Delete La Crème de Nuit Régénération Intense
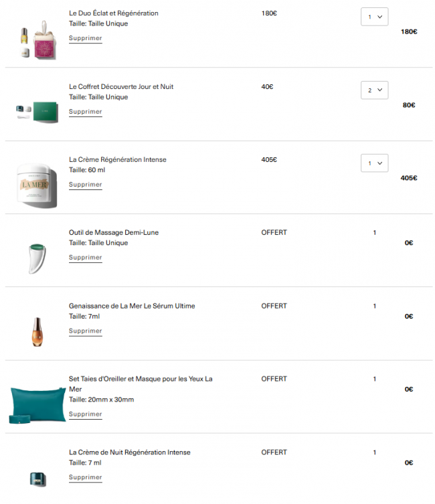Image resolution: width=435 pixels, height=504 pixels. click(x=86, y=478)
